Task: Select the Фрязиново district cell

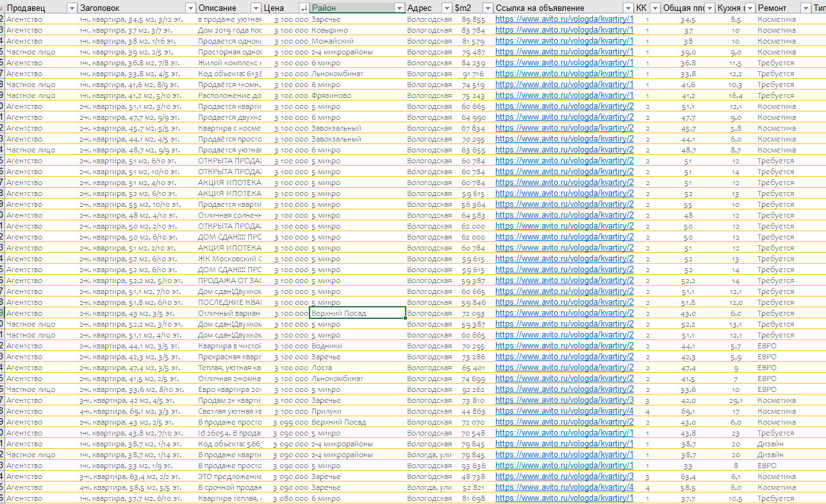Action: (358, 95)
